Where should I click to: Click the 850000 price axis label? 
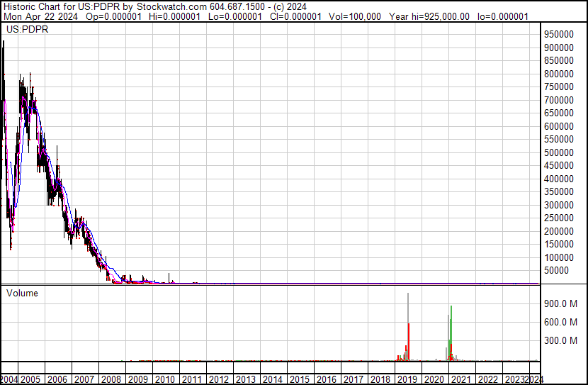(559, 60)
